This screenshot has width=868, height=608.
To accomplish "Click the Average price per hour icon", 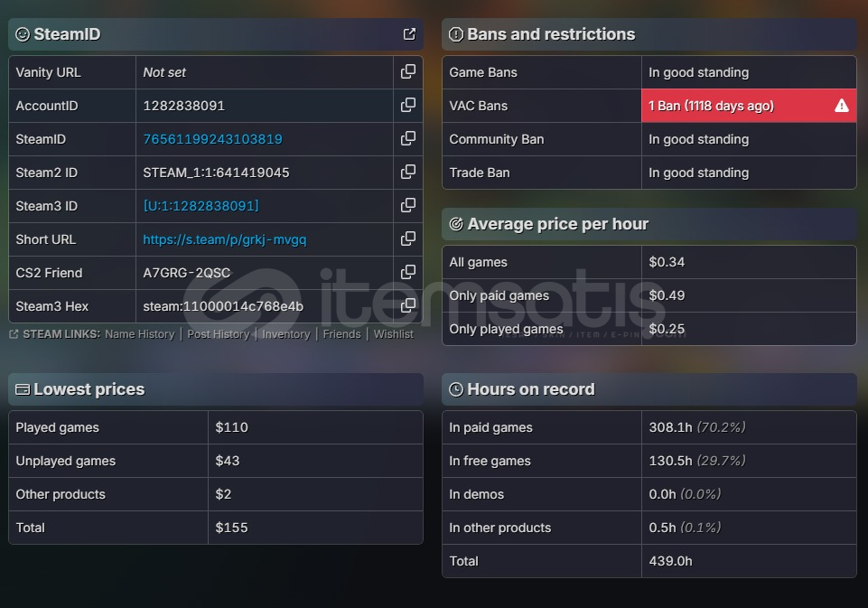I will click(x=455, y=224).
